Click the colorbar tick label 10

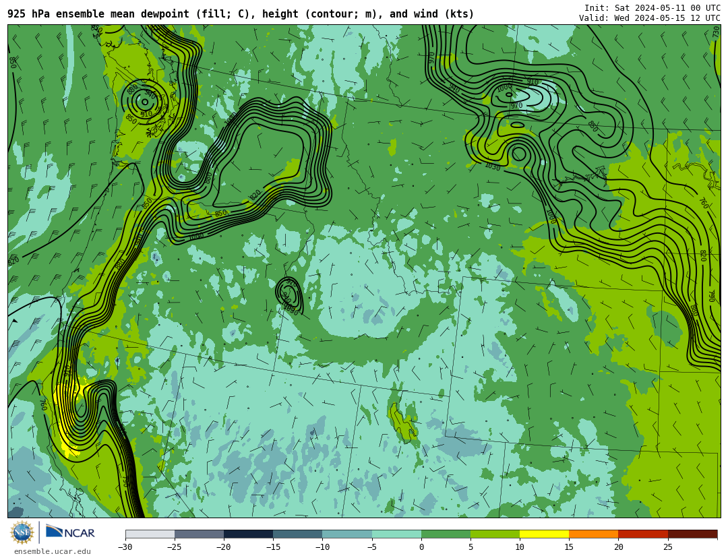[x=520, y=547]
